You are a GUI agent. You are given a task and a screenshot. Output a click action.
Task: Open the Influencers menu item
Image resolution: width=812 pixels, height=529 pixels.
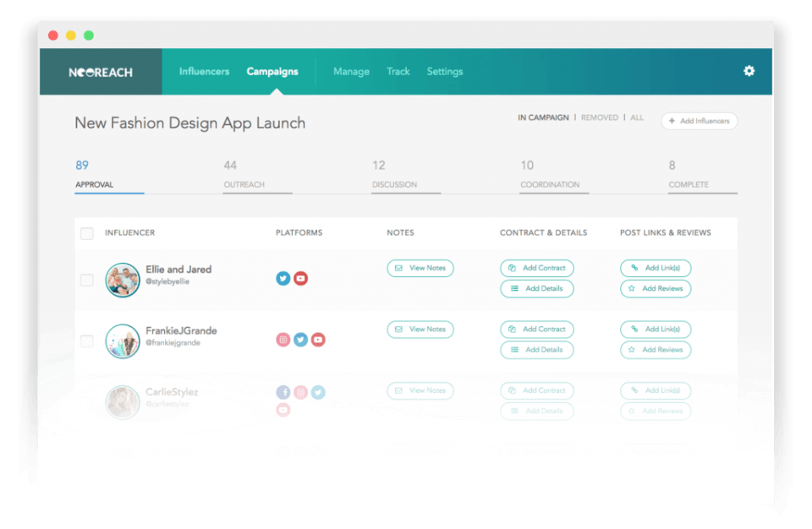pyautogui.click(x=204, y=72)
